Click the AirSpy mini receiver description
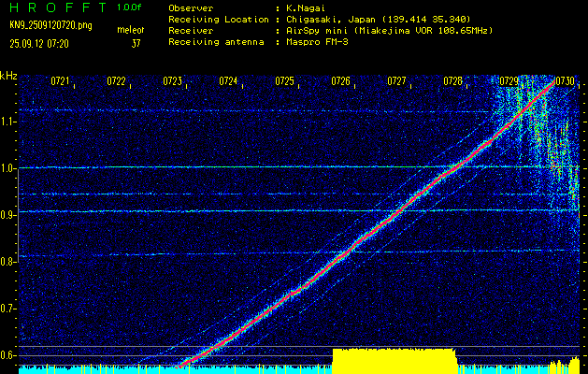The width and height of the screenshot is (588, 374). click(x=389, y=30)
